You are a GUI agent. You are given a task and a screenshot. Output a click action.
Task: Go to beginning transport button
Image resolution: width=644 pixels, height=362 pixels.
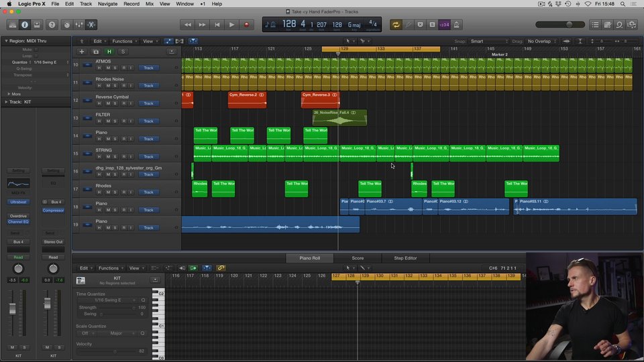point(217,25)
